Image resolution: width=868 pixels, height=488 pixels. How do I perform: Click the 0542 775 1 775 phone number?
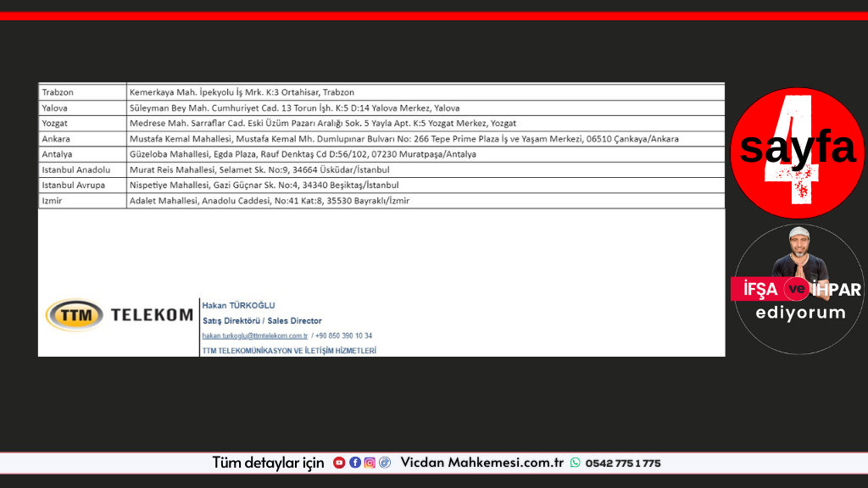(622, 463)
